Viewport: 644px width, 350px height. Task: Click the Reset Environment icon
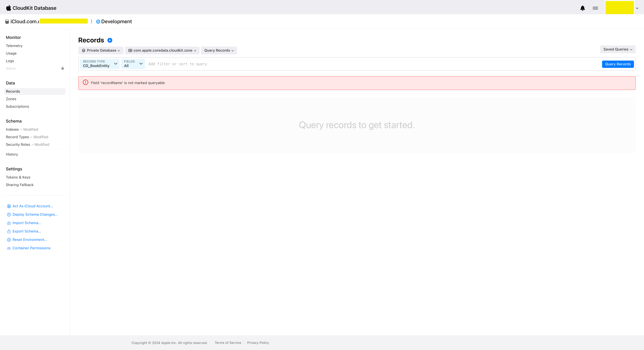(x=9, y=240)
